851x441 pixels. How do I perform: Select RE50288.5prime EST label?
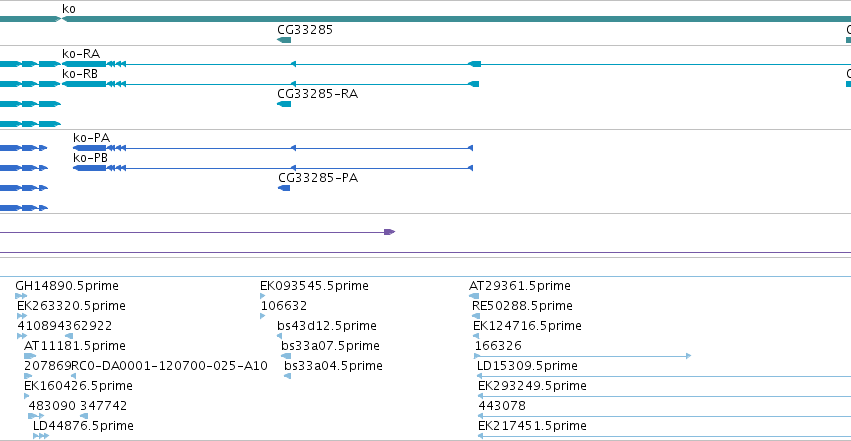coord(522,306)
